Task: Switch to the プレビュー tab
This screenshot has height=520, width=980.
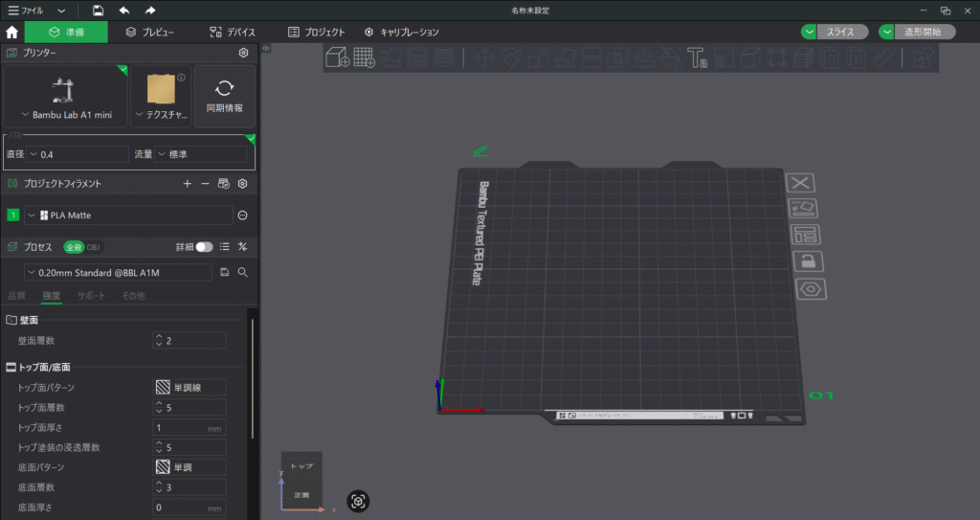Action: 149,32
